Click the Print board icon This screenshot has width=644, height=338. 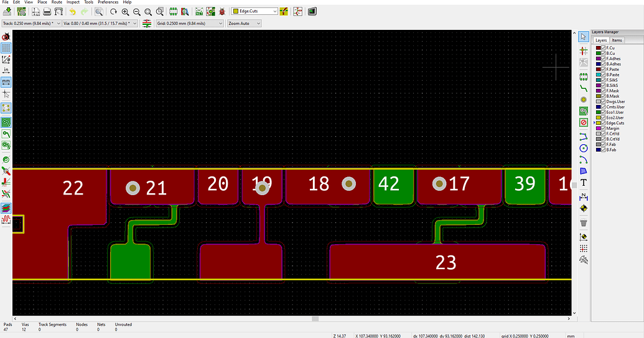pos(47,11)
